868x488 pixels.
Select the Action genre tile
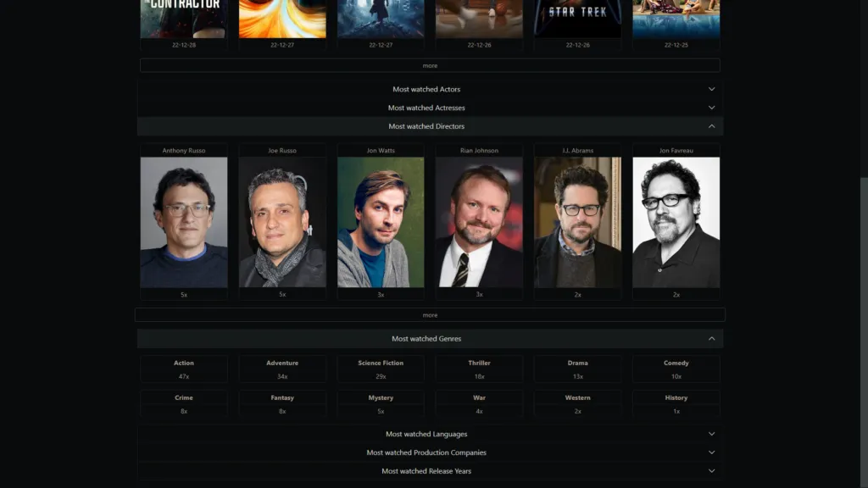184,369
